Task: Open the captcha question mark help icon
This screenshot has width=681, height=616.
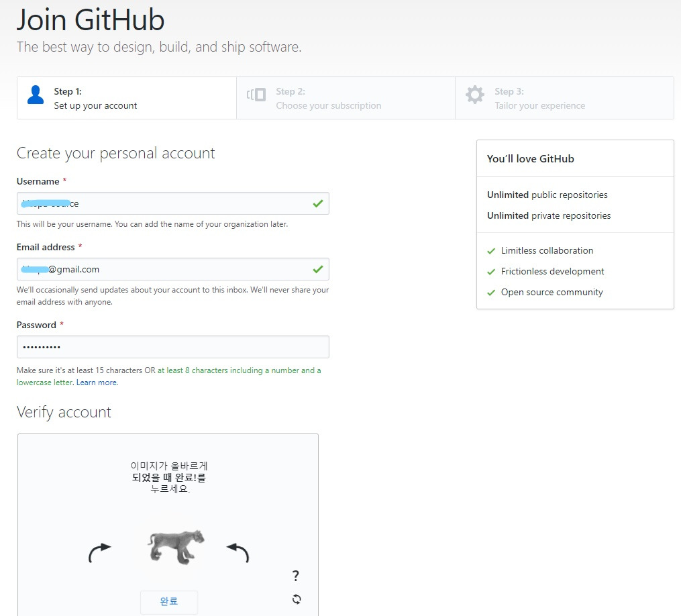Action: pyautogui.click(x=295, y=576)
